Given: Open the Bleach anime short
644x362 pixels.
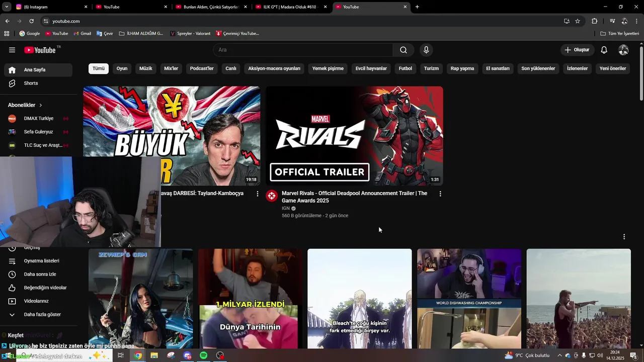Looking at the screenshot, I should 360,299.
